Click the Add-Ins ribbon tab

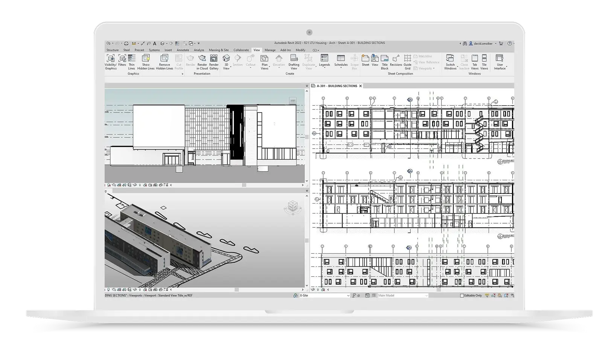[285, 50]
